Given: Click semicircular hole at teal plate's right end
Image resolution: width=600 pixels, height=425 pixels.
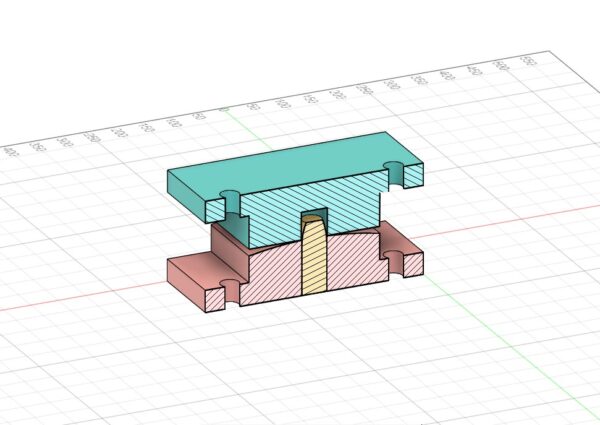Looking at the screenshot, I should (x=396, y=174).
